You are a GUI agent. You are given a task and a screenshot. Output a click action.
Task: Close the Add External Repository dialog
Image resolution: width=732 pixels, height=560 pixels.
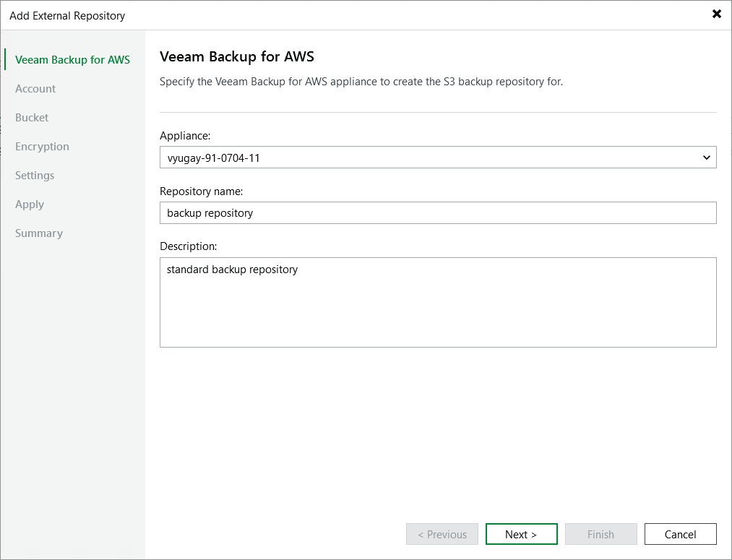pos(716,14)
